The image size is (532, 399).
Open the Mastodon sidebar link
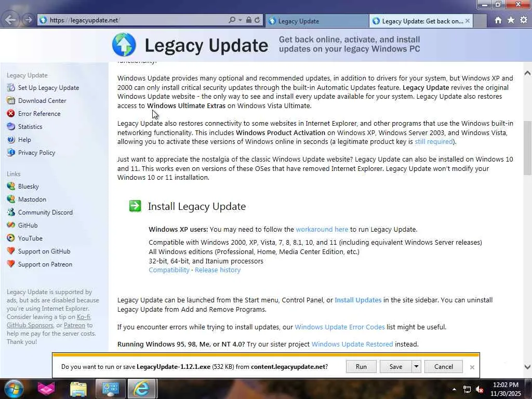32,199
